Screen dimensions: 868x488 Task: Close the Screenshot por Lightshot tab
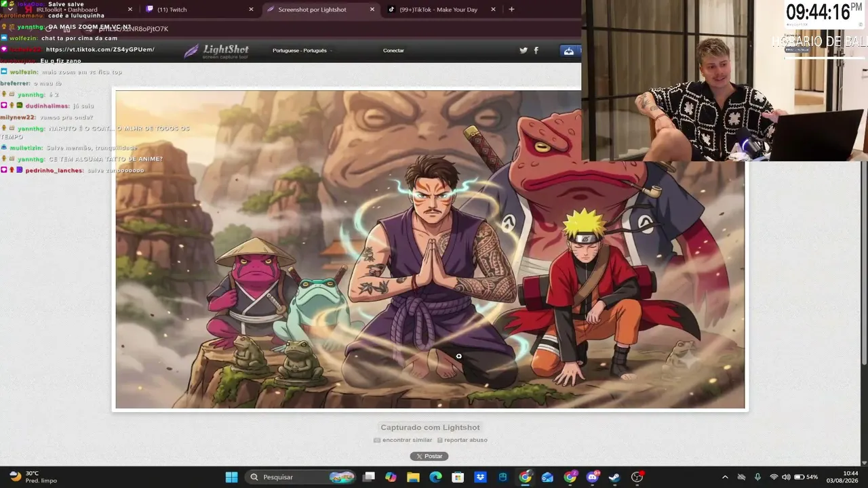click(x=372, y=9)
